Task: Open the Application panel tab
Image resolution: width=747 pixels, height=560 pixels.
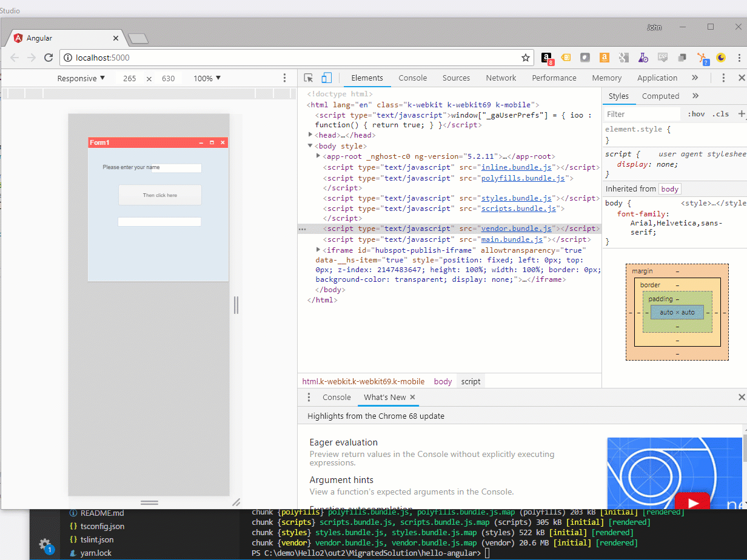Action: coord(657,78)
